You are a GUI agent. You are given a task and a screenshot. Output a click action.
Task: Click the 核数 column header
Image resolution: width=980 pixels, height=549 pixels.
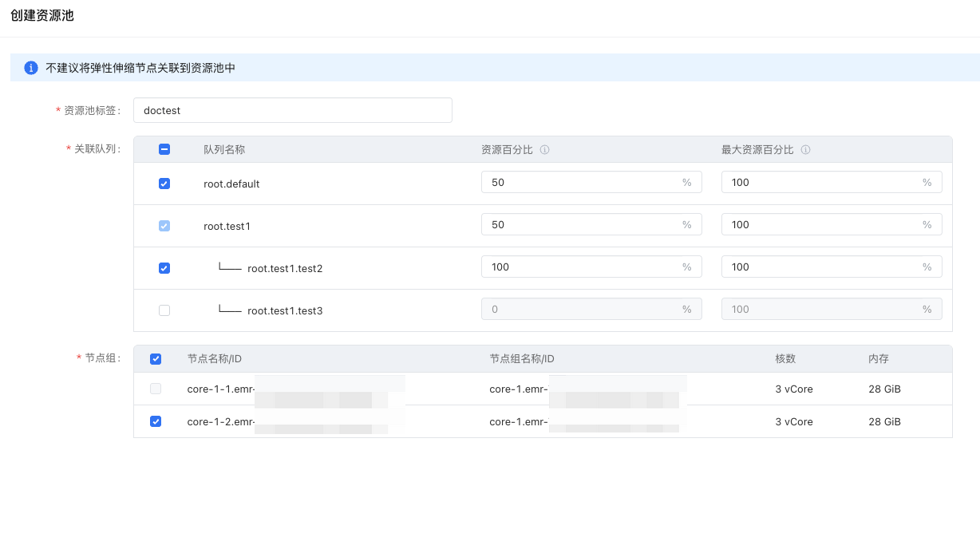pyautogui.click(x=785, y=359)
